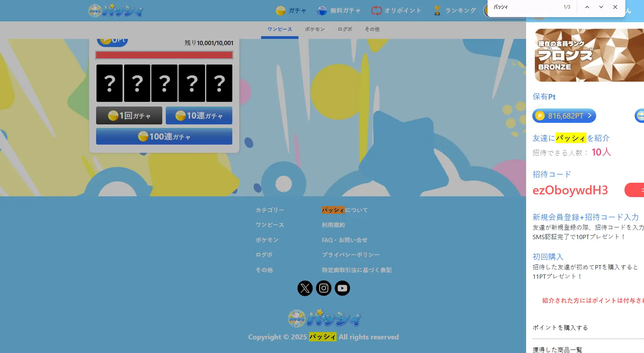Open 無料ガチャ in the top navigation
The height and width of the screenshot is (353, 644).
pyautogui.click(x=339, y=10)
